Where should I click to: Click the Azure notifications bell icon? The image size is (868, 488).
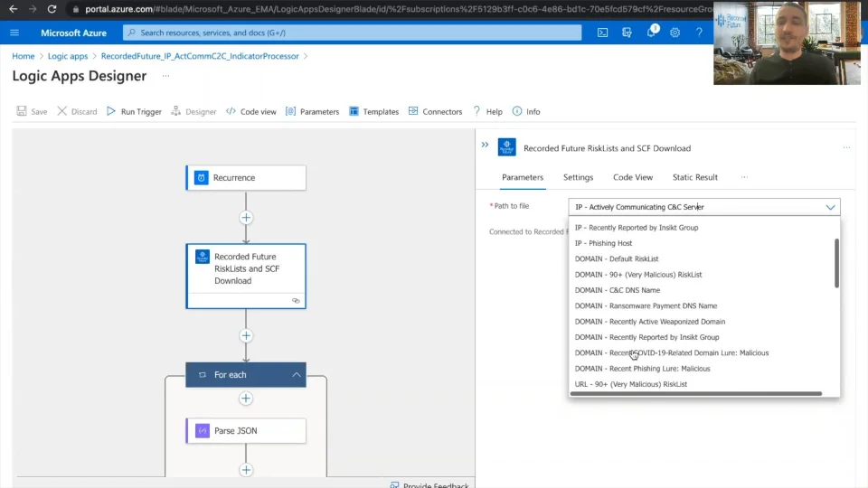pos(651,33)
